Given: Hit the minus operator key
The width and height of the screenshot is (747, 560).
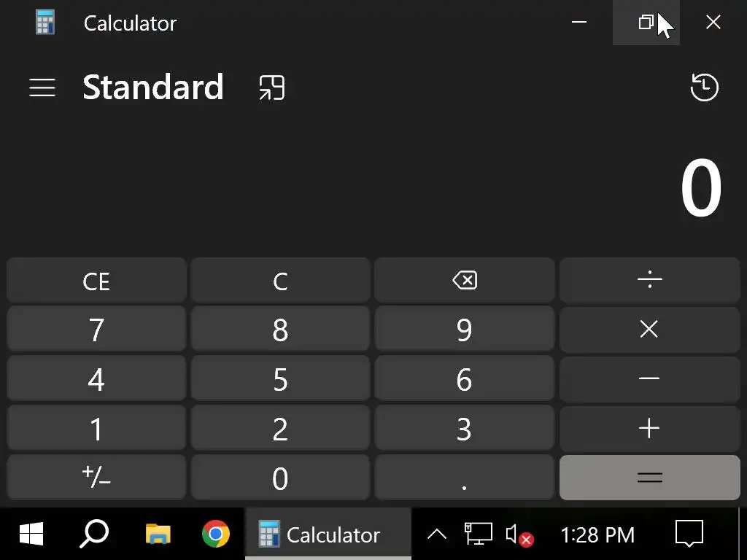Looking at the screenshot, I should click(x=649, y=379).
